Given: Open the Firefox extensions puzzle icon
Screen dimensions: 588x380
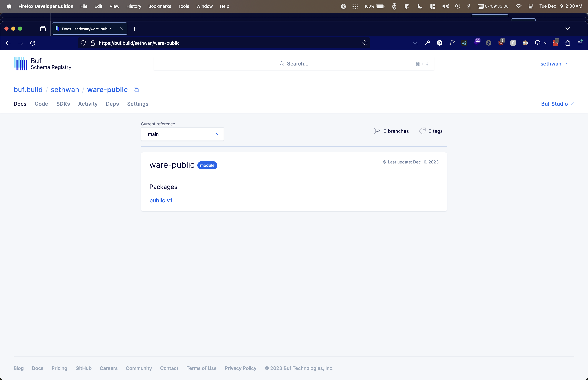Looking at the screenshot, I should pos(568,43).
